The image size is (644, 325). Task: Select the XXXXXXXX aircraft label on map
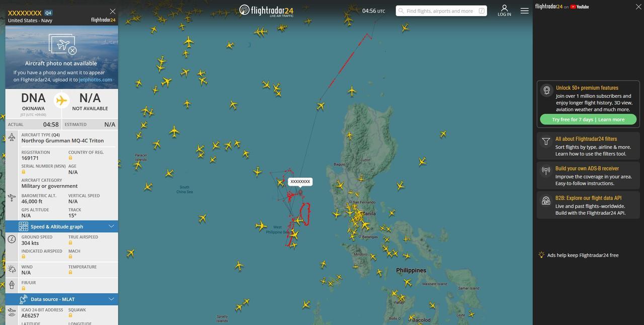pyautogui.click(x=300, y=181)
